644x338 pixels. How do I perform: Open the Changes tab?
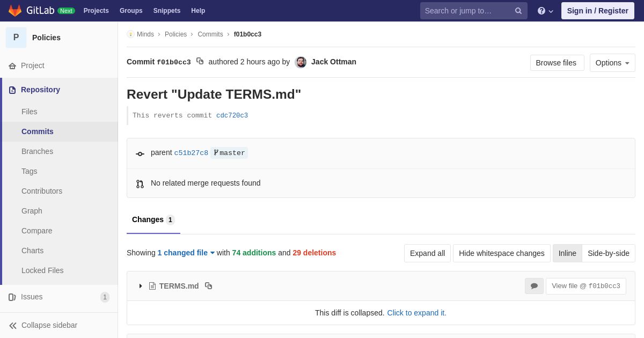pyautogui.click(x=153, y=220)
